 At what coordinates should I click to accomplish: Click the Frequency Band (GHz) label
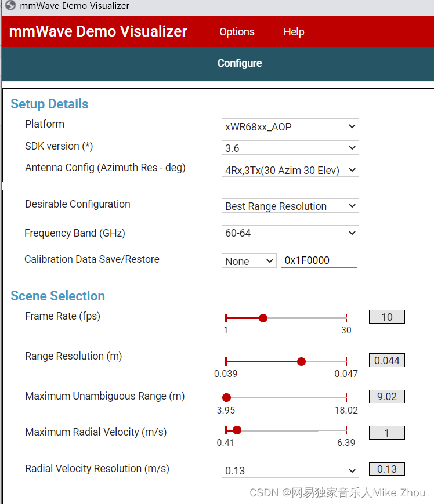click(x=75, y=233)
